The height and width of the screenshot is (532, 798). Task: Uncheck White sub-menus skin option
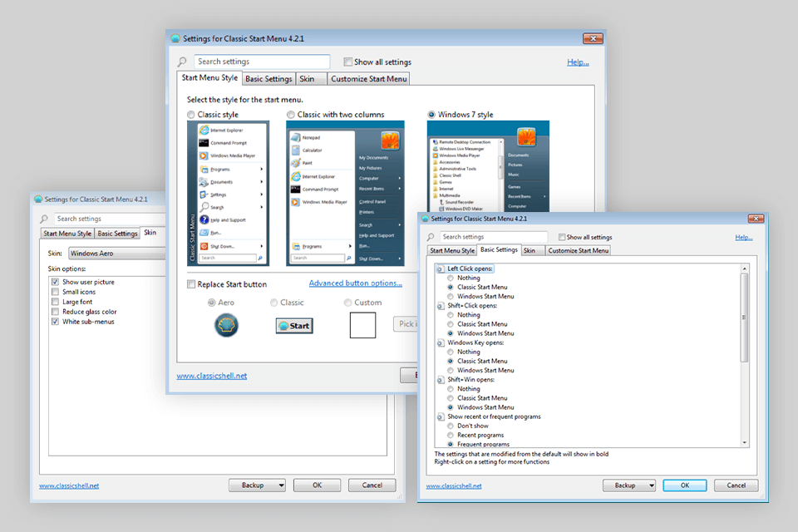click(x=56, y=322)
